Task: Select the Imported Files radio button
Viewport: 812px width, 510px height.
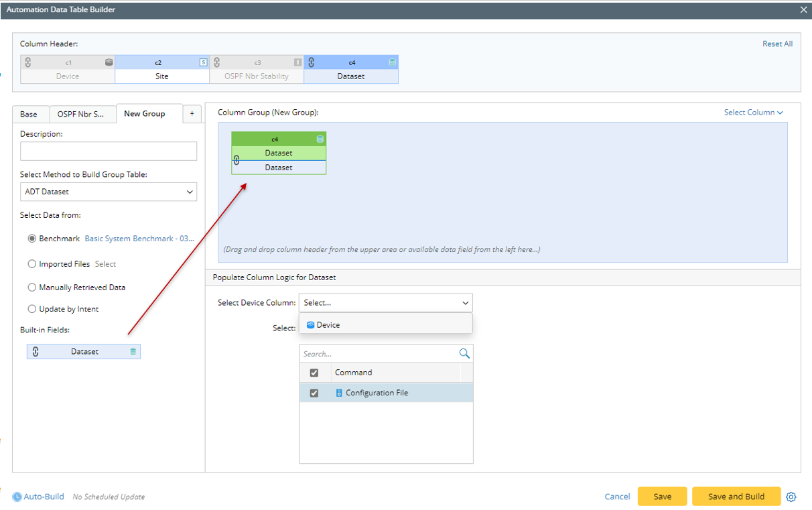Action: (32, 264)
